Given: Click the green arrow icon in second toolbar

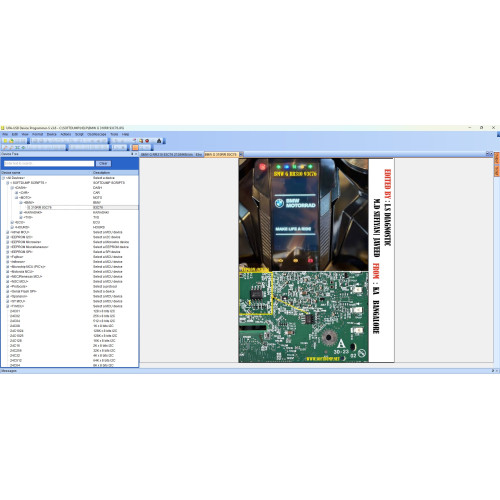Looking at the screenshot, I should pos(23,147).
